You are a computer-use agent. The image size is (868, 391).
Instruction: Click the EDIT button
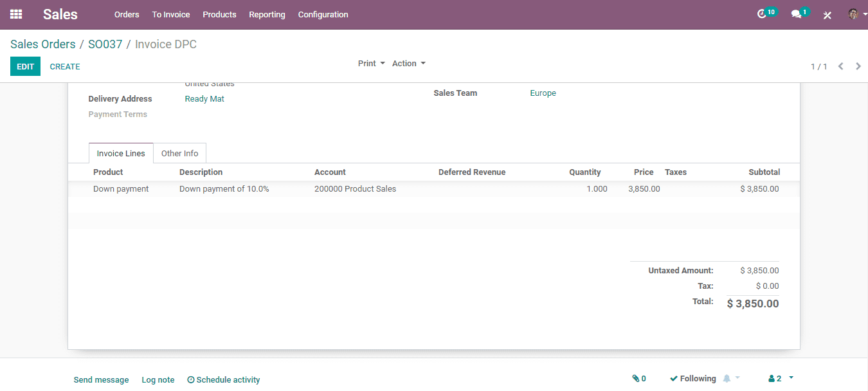coord(25,66)
